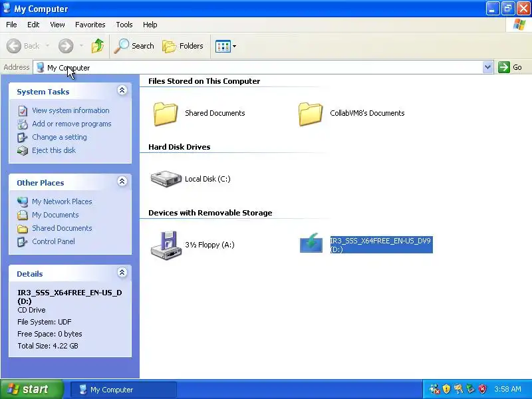Open My Documents link
The image size is (532, 399).
point(55,215)
